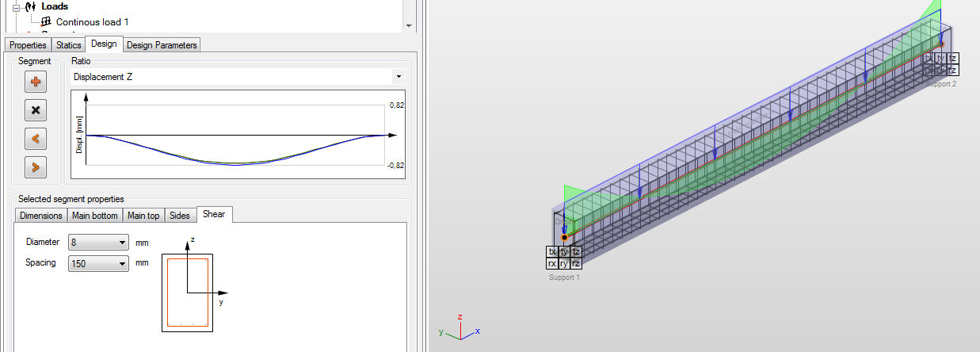Click the tree view scroll down arrow
Viewport: 980px width, 352px height.
pyautogui.click(x=409, y=25)
